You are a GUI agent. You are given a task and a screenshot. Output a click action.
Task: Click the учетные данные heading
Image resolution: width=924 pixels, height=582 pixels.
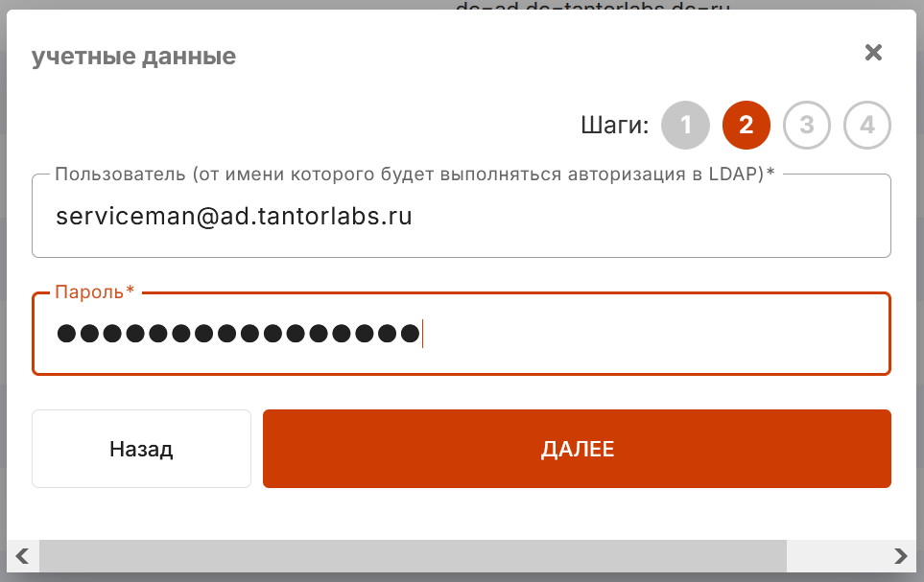point(133,57)
